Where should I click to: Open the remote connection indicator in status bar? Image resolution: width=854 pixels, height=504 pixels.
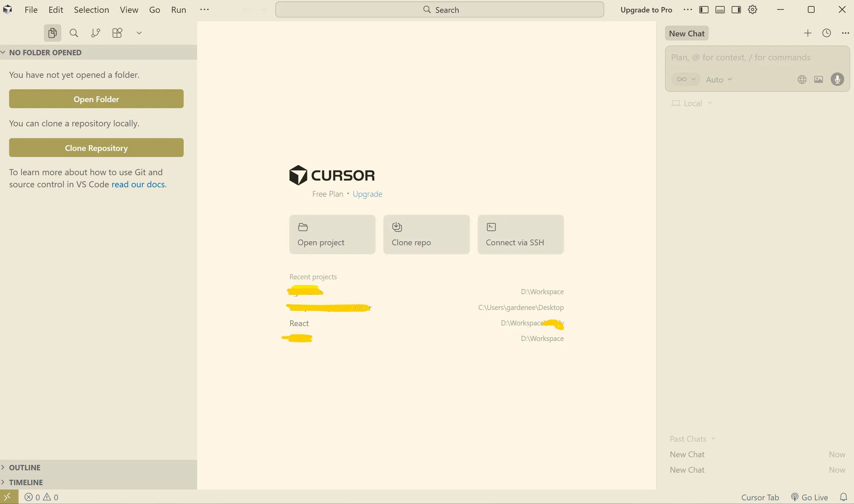(7, 497)
